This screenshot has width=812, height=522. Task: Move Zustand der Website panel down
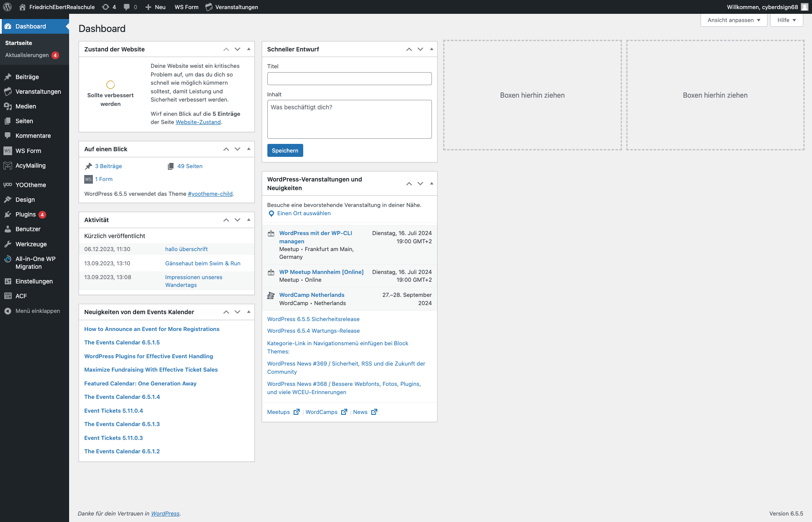coord(238,49)
